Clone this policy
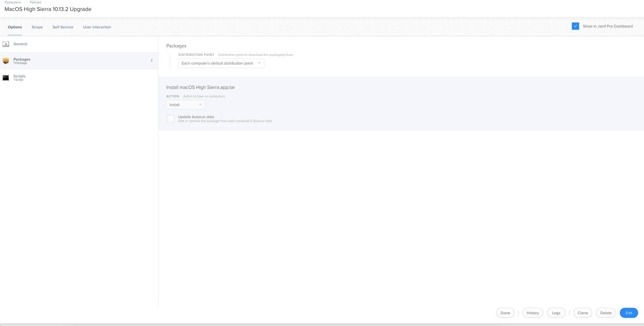 point(582,313)
